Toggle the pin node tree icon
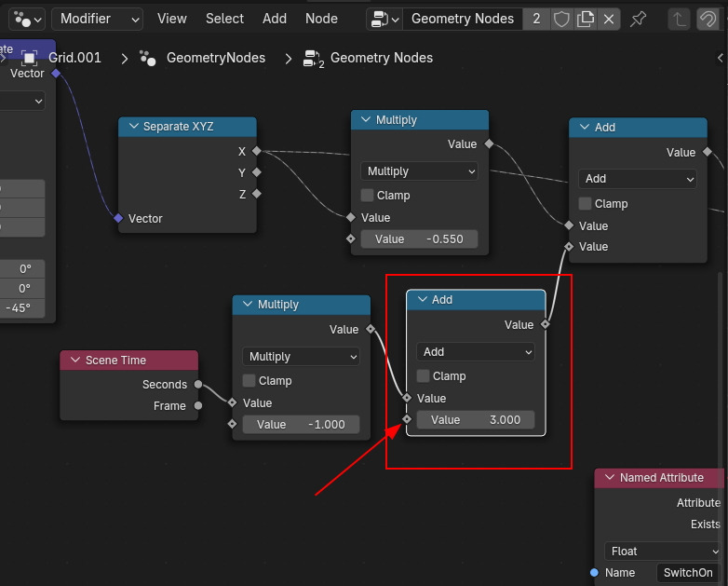This screenshot has width=728, height=586. tap(639, 19)
